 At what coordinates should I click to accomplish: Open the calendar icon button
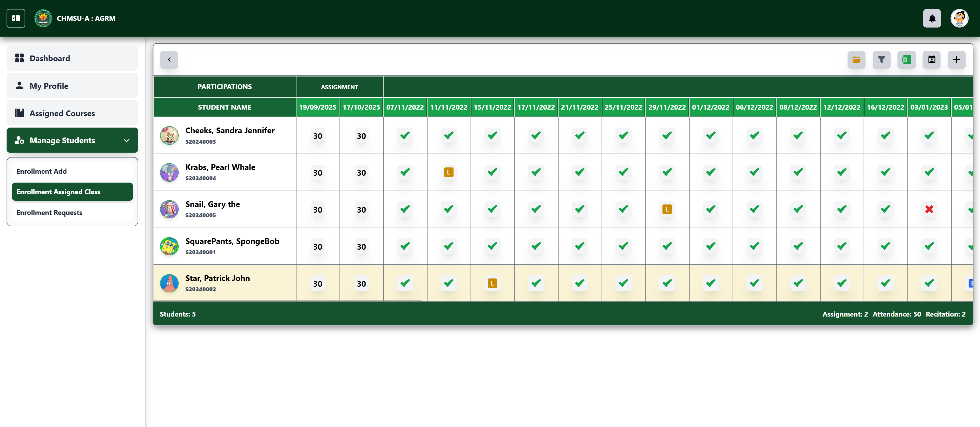point(931,60)
